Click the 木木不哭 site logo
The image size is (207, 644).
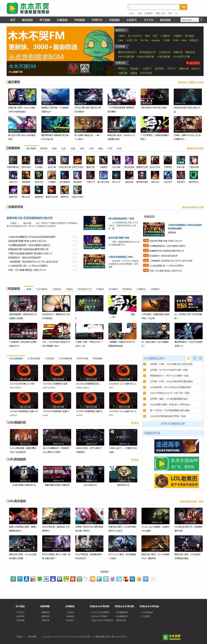click(28, 8)
